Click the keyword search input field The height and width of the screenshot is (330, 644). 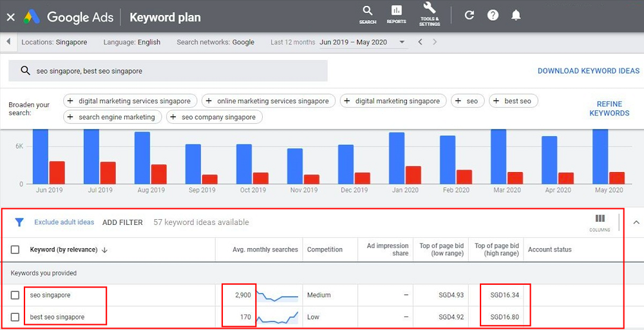click(168, 71)
